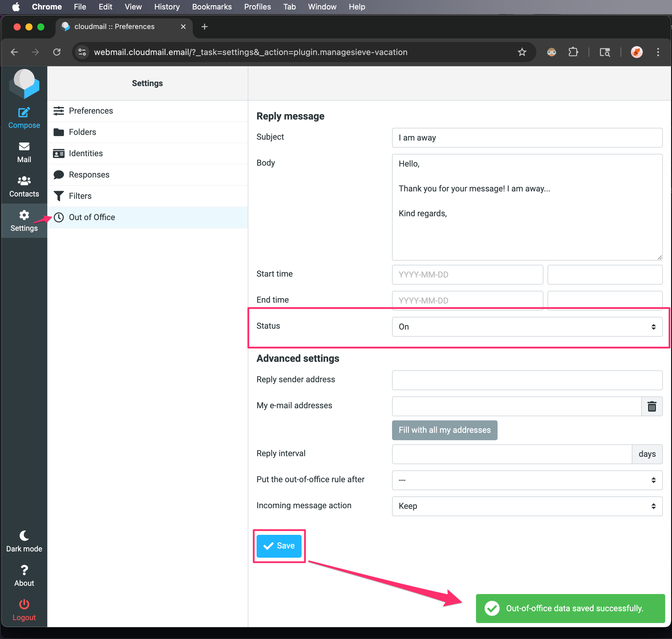Expand the Incoming message action dropdown
Image resolution: width=672 pixels, height=639 pixels.
point(527,506)
